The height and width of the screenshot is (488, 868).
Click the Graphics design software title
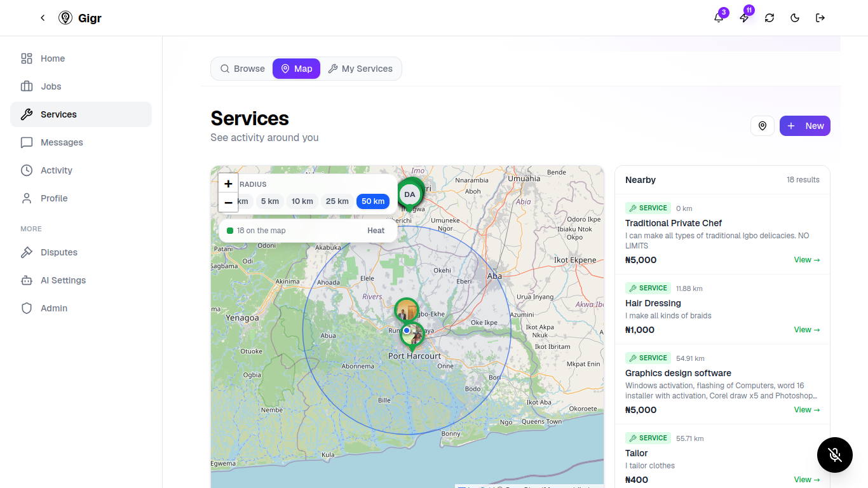click(678, 373)
